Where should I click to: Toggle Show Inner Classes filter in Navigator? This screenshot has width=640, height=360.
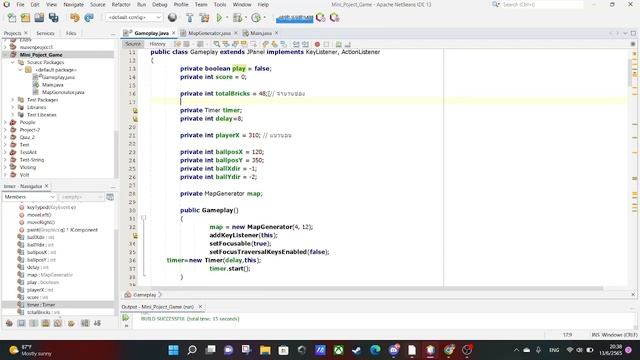[58, 323]
